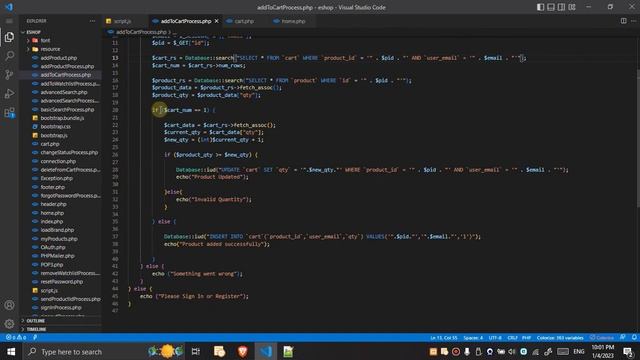The height and width of the screenshot is (360, 640).
Task: Open cart.php in explorer tree
Action: (50, 144)
